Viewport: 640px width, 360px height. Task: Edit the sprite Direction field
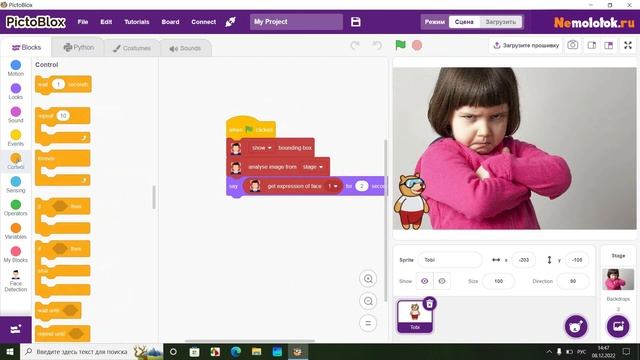(573, 281)
